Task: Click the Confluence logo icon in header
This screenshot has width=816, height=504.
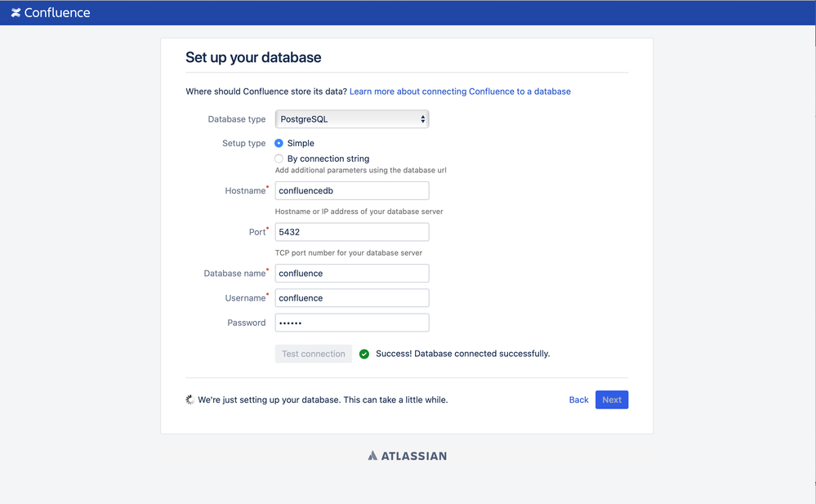Action: point(16,12)
